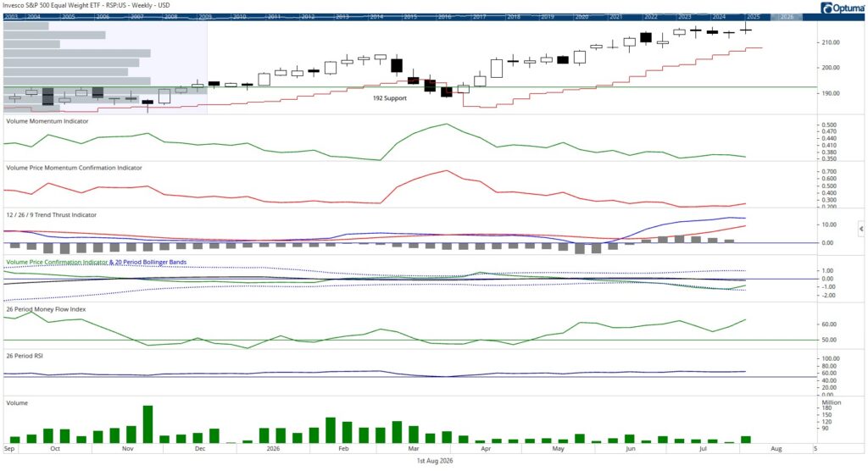Screen dimensions: 868x471
Task: Click the 60.00 value on Money Flow axis
Action: (x=829, y=324)
